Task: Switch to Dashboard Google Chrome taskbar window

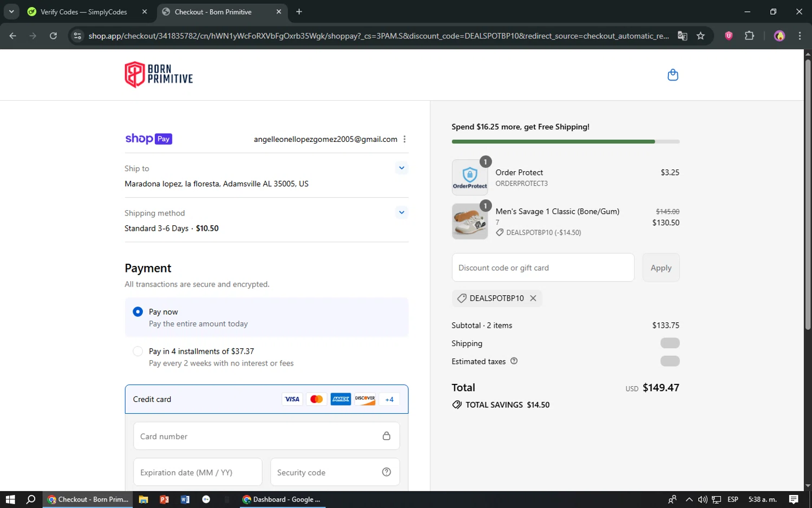Action: point(283,499)
